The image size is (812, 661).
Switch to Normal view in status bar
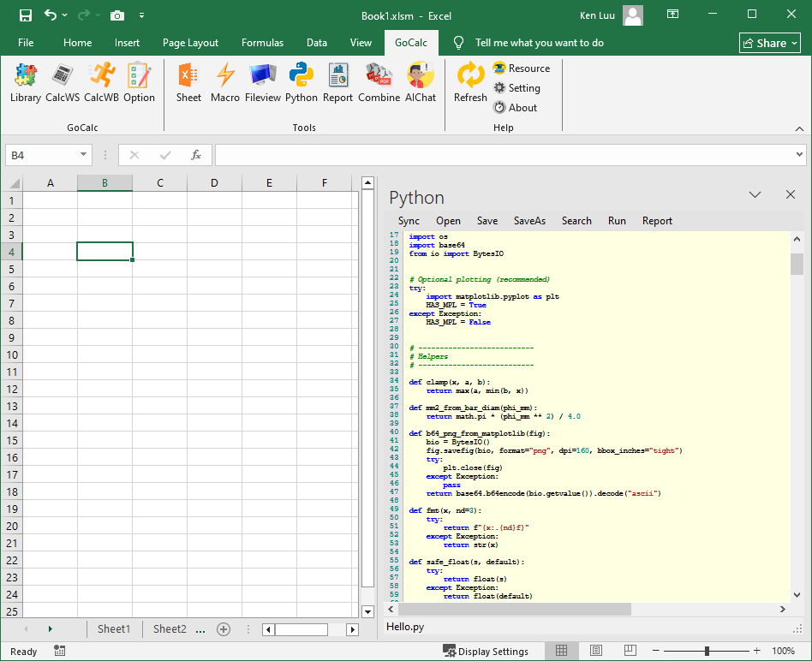tap(561, 651)
